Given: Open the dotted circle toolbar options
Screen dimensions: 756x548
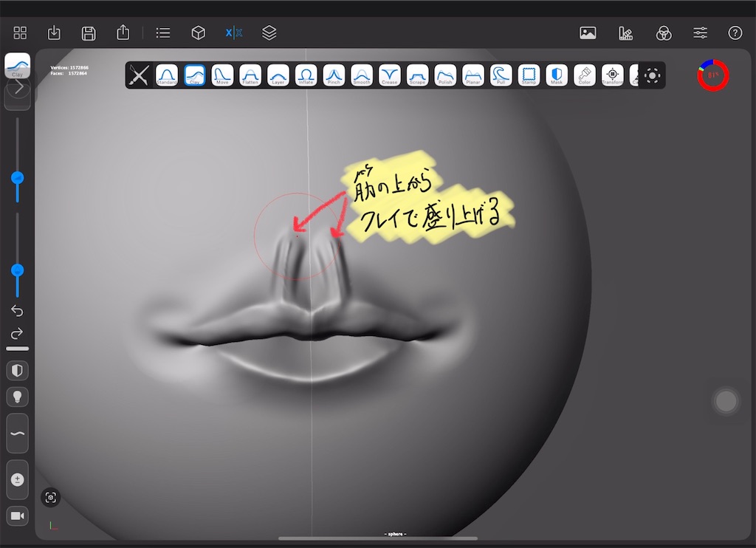Looking at the screenshot, I should tap(652, 75).
